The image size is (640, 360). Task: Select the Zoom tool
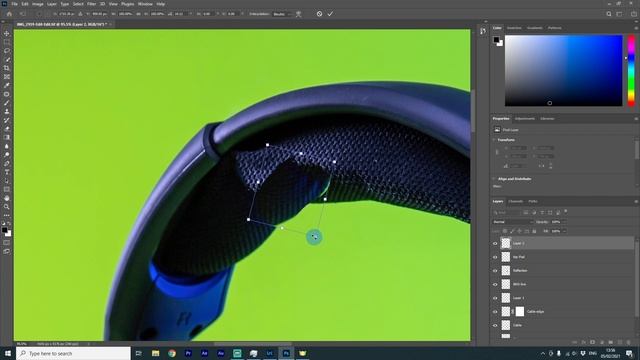7,207
